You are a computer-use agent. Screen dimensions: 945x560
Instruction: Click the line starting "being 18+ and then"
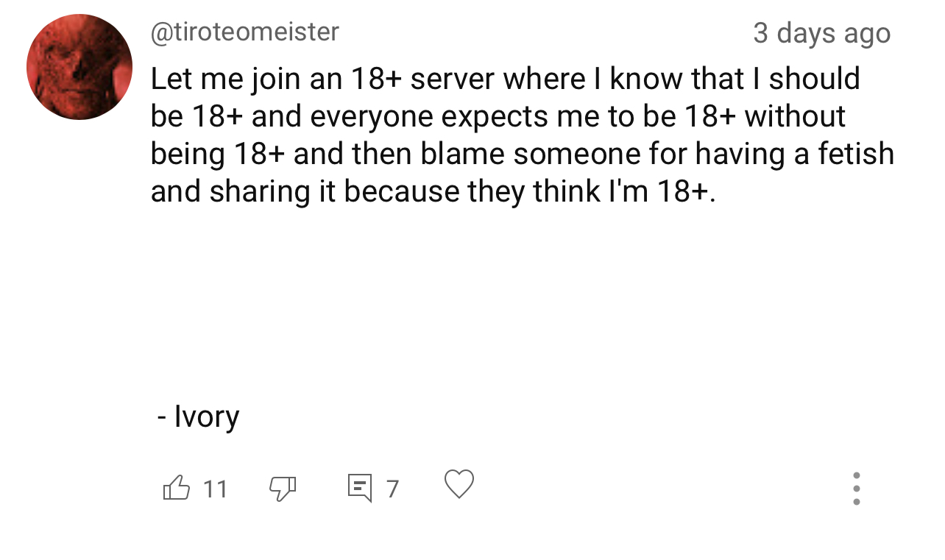tap(522, 154)
